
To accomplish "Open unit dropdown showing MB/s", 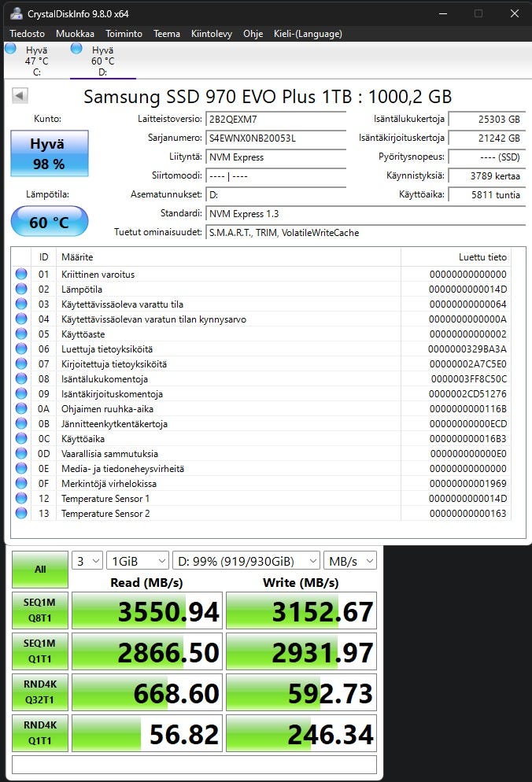I will tap(350, 561).
